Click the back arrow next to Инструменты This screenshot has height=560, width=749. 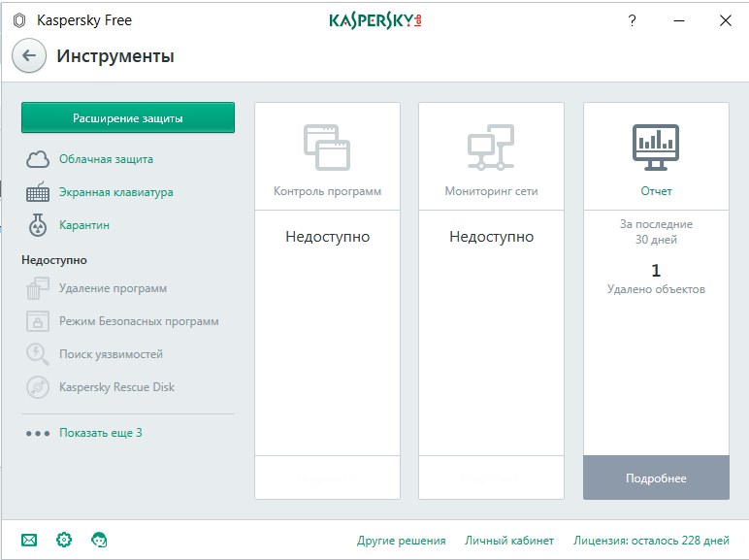click(29, 56)
